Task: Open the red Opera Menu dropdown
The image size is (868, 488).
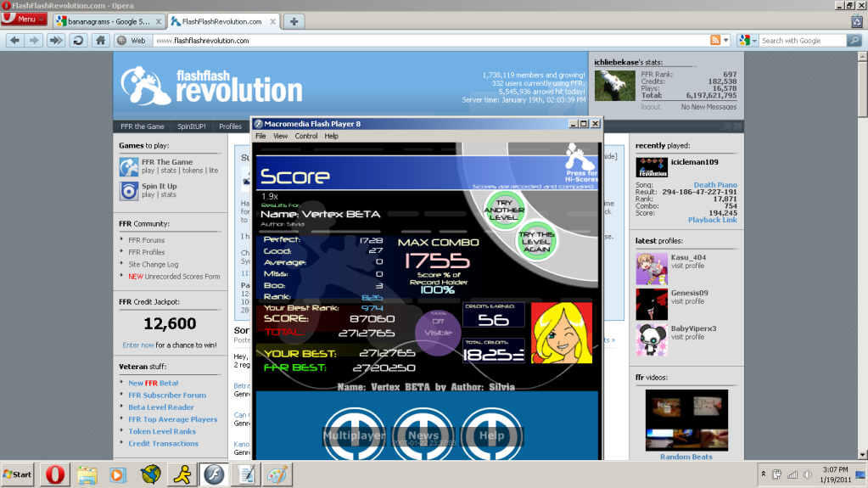Action: [25, 20]
